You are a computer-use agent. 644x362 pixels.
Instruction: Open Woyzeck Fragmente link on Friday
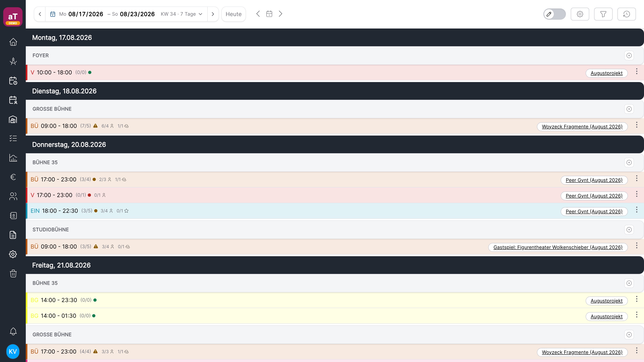[582, 352]
